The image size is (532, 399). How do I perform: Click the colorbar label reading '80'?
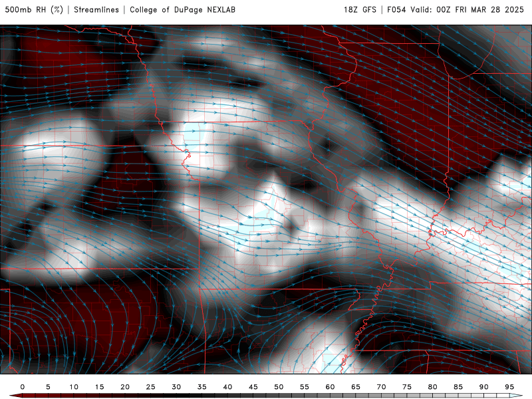432,387
